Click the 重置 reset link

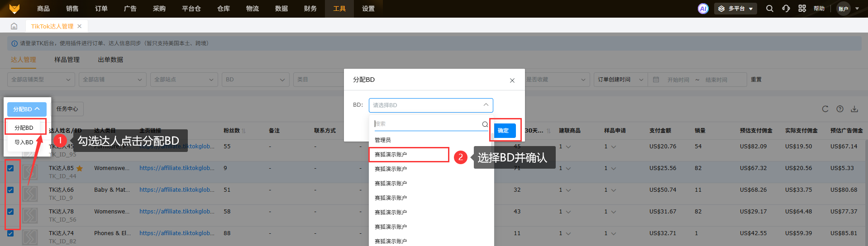[756, 80]
